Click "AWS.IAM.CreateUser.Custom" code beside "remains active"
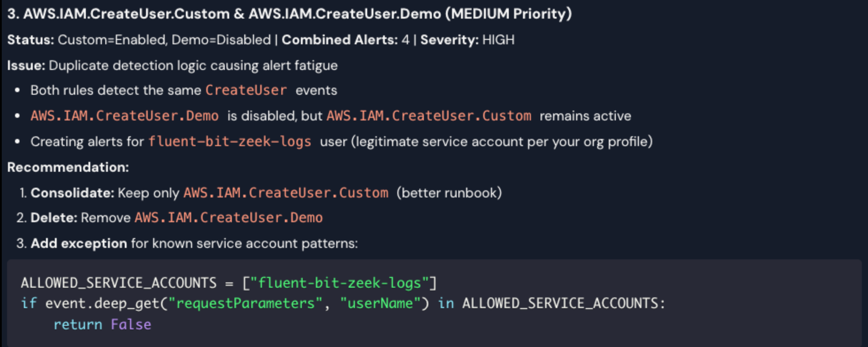Image resolution: width=868 pixels, height=347 pixels. pos(429,116)
